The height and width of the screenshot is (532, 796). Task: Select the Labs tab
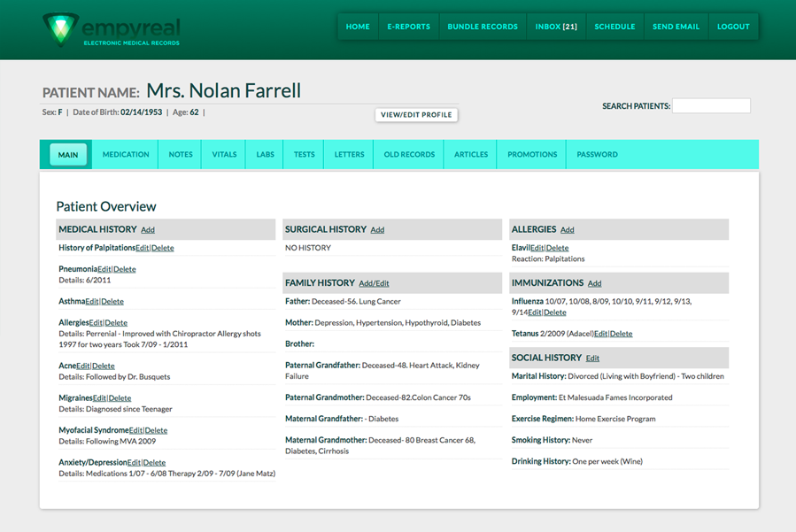(265, 154)
